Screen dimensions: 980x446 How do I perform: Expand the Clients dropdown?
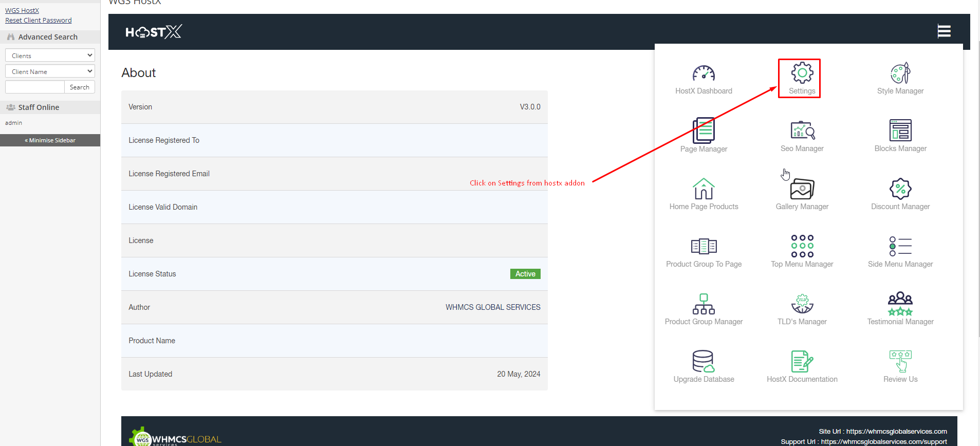click(50, 55)
